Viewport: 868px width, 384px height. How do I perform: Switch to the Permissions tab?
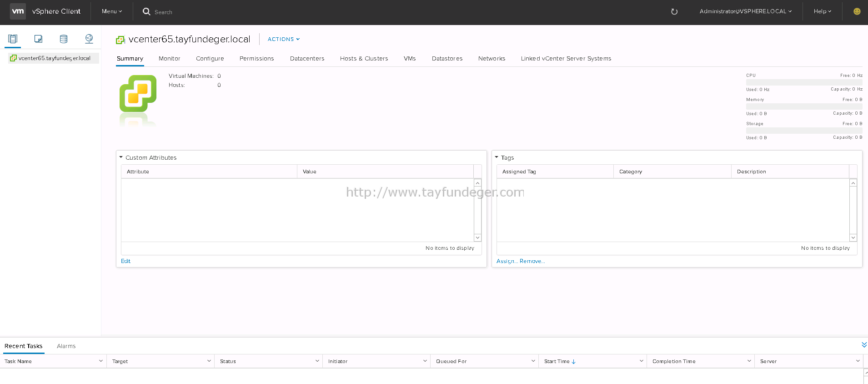[257, 58]
